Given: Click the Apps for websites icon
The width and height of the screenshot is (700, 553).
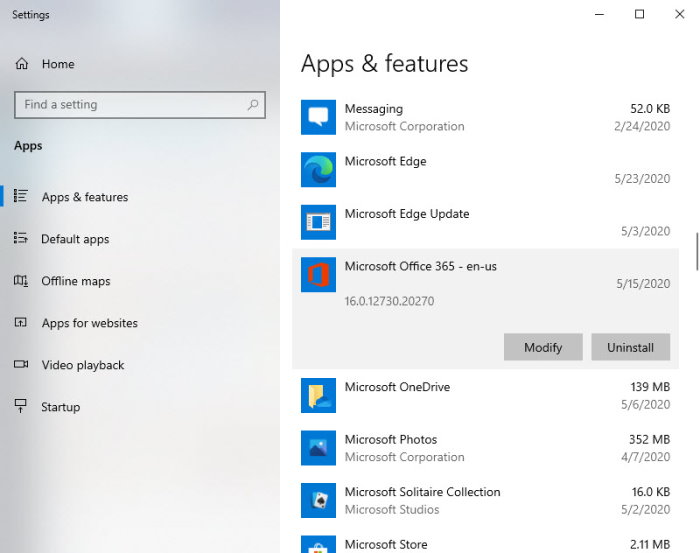Looking at the screenshot, I should (21, 323).
